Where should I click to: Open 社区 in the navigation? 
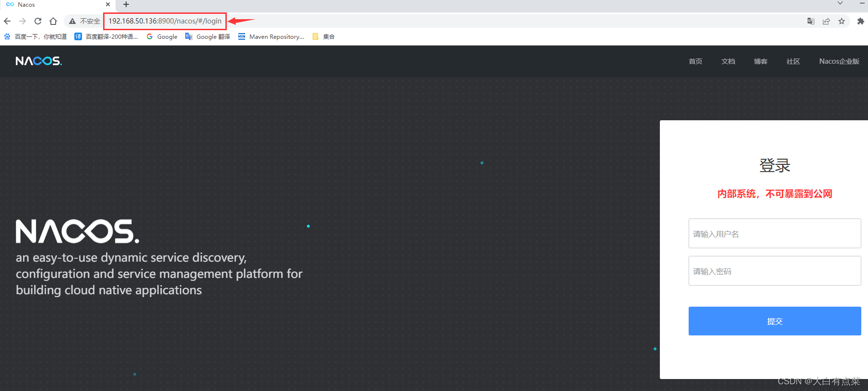pyautogui.click(x=793, y=61)
